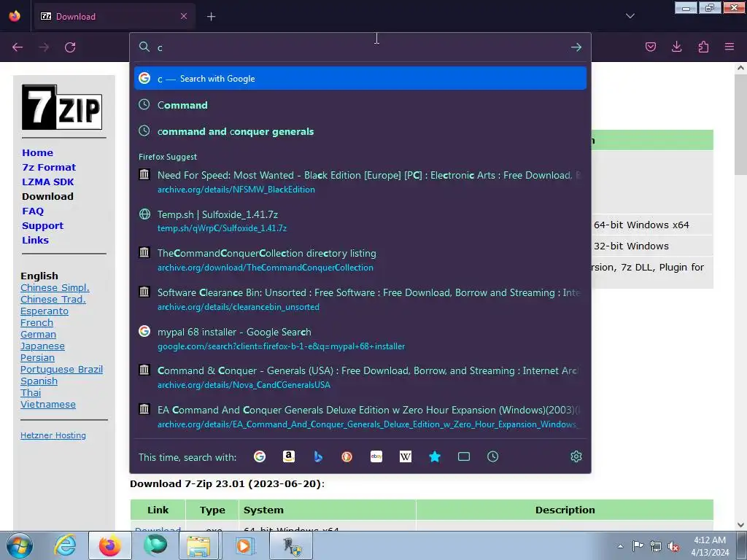Switch language to German
The height and width of the screenshot is (560, 747).
pyautogui.click(x=38, y=334)
